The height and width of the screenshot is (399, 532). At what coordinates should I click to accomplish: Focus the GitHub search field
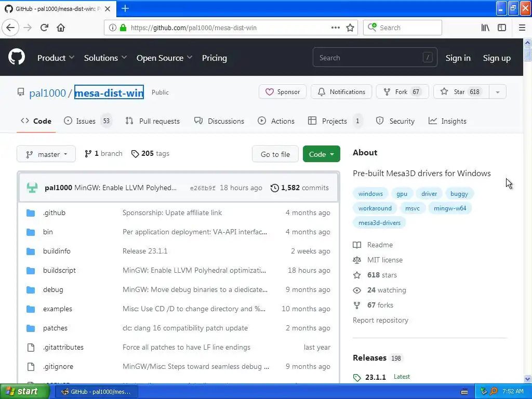pyautogui.click(x=375, y=58)
